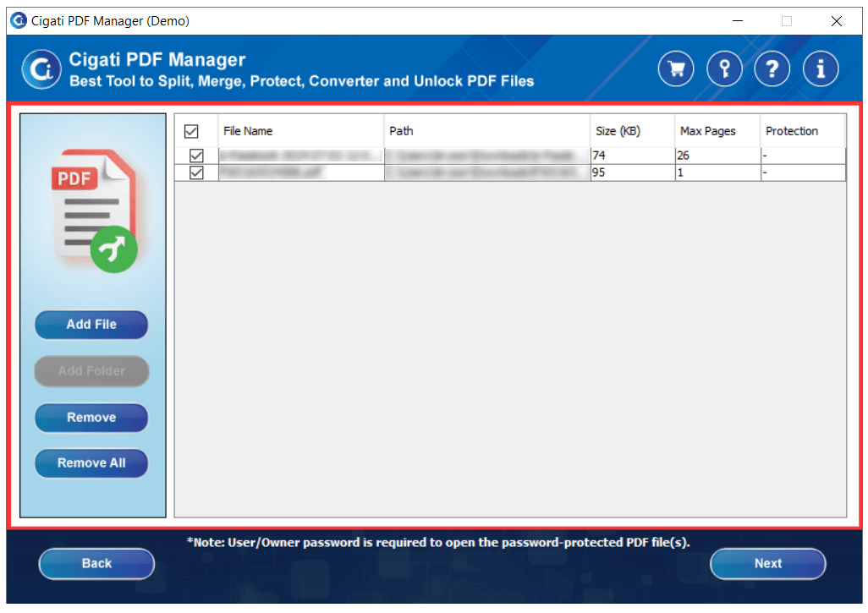Sort by the Size (KB) column header

point(632,131)
